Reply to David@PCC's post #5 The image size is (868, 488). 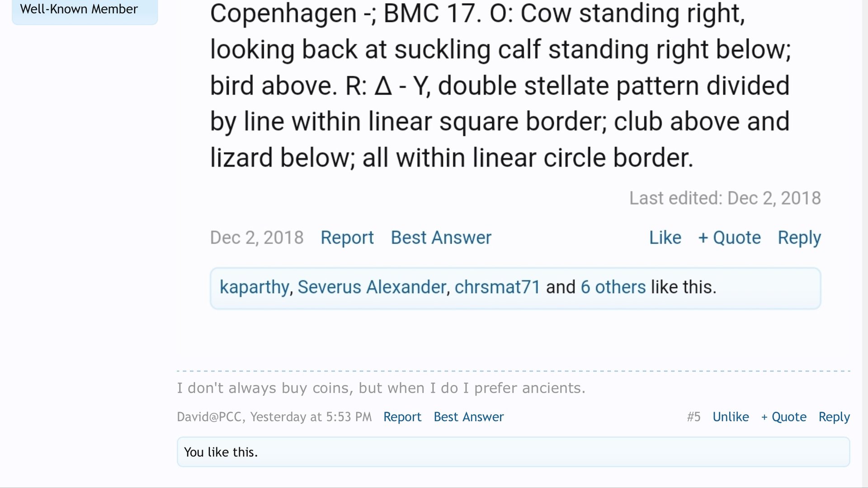point(834,417)
